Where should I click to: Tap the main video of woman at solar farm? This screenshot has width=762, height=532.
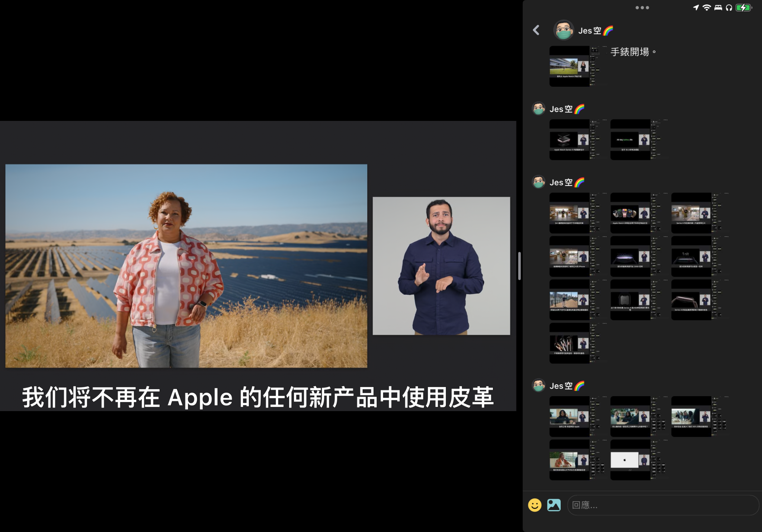[186, 266]
